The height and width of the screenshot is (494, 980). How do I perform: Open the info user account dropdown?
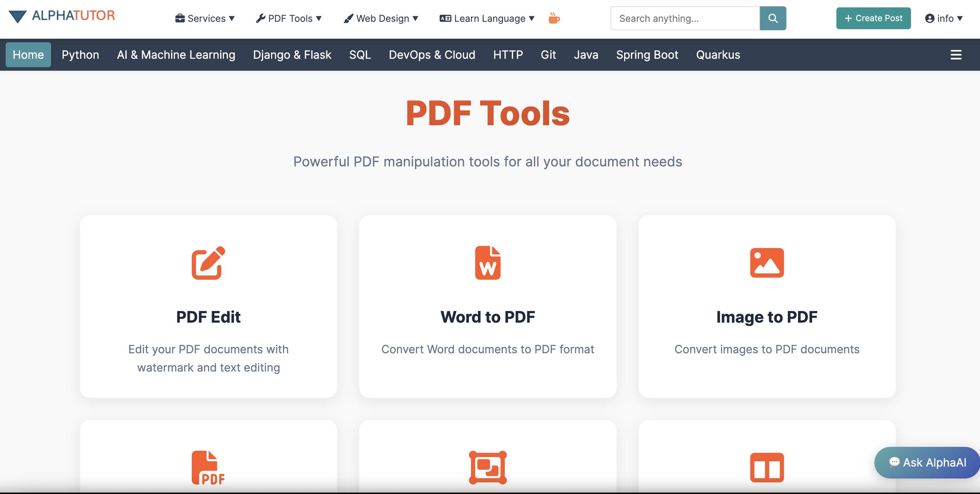coord(944,18)
